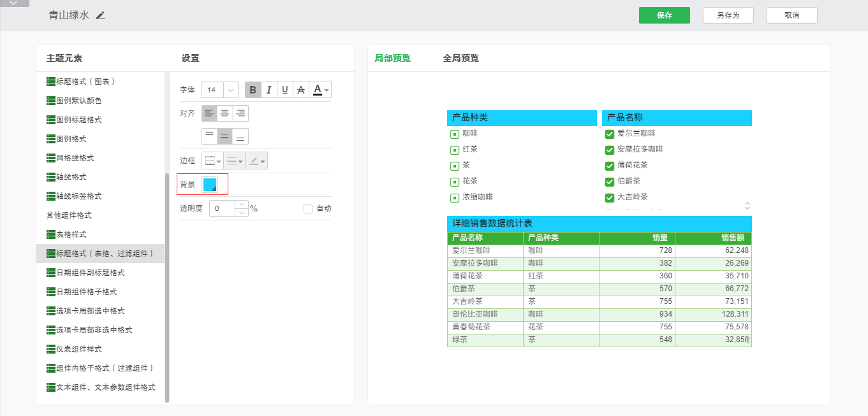This screenshot has width=868, height=416.
Task: Uncheck 爱尔兰咖啡 in product name filter
Action: (609, 134)
